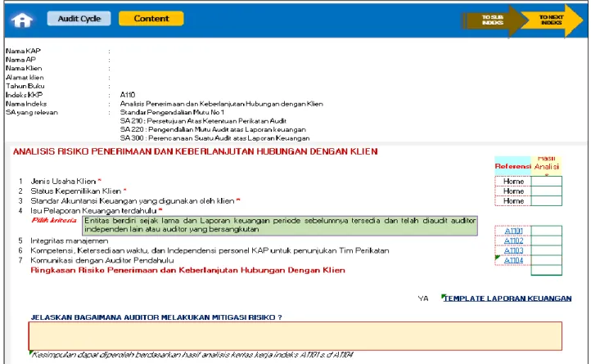Select the 'Kompetensi, Ketersediaan waktu' row
The width and height of the screenshot is (591, 364).
(x=210, y=250)
